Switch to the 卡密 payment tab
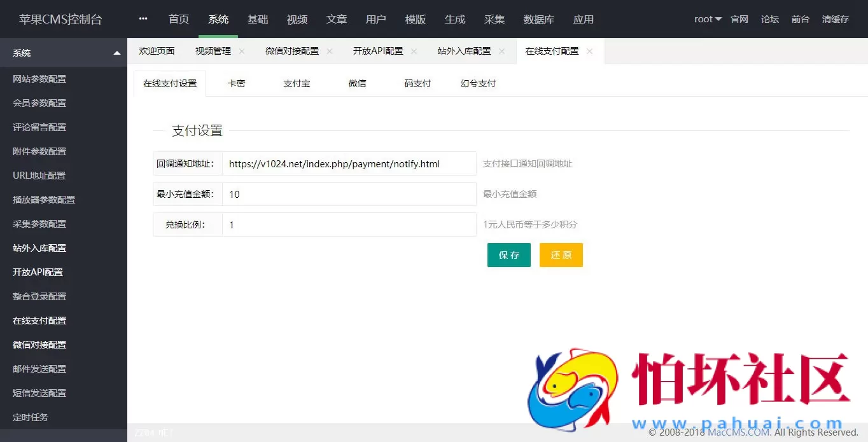Screen dimensions: 868x442 pos(236,83)
